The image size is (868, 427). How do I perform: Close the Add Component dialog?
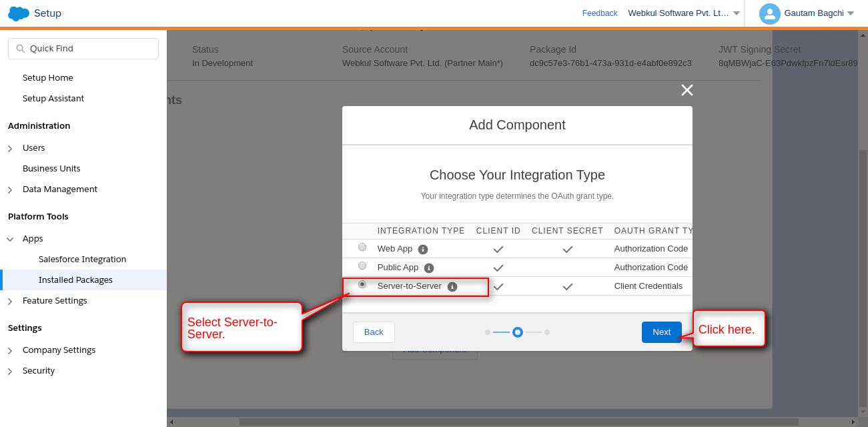point(687,90)
